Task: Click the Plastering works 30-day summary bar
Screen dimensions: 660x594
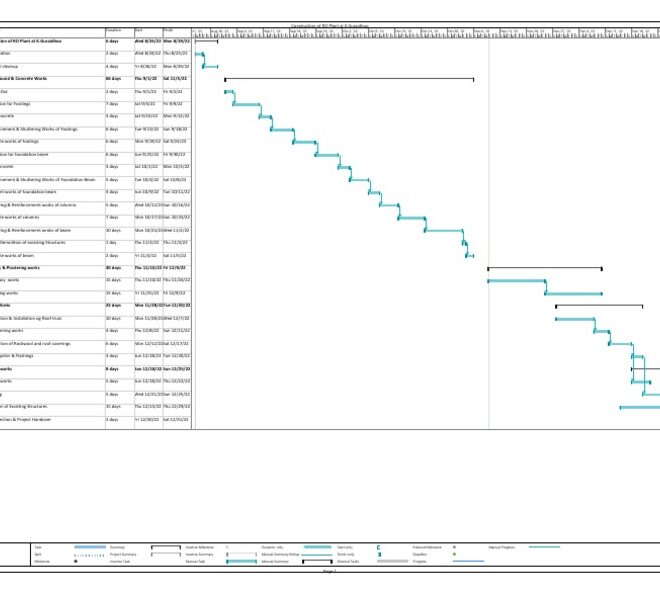Action: pos(544,268)
